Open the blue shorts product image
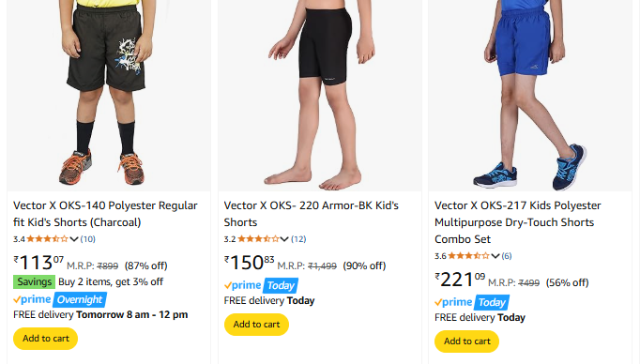 530,96
